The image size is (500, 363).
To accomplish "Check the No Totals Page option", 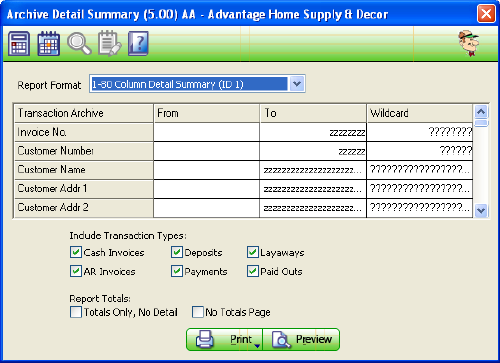I will coord(198,312).
